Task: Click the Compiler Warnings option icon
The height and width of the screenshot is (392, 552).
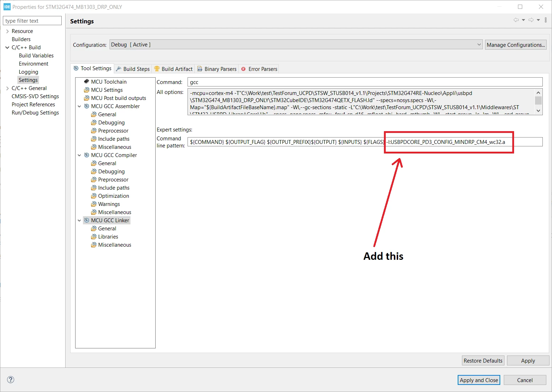Action: tap(94, 204)
